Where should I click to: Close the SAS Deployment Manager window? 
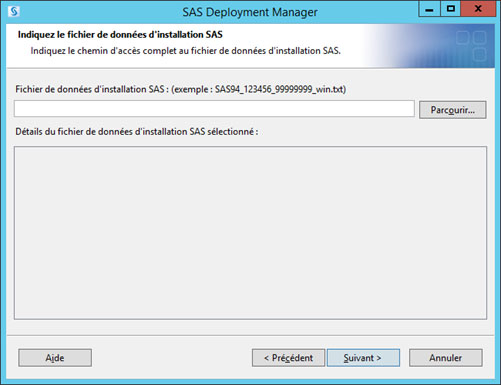pyautogui.click(x=478, y=9)
